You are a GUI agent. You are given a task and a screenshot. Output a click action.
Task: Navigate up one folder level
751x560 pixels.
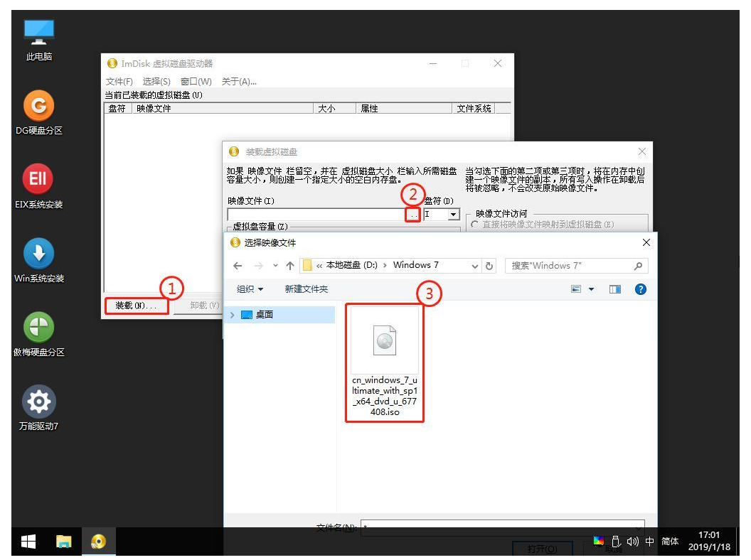[289, 266]
